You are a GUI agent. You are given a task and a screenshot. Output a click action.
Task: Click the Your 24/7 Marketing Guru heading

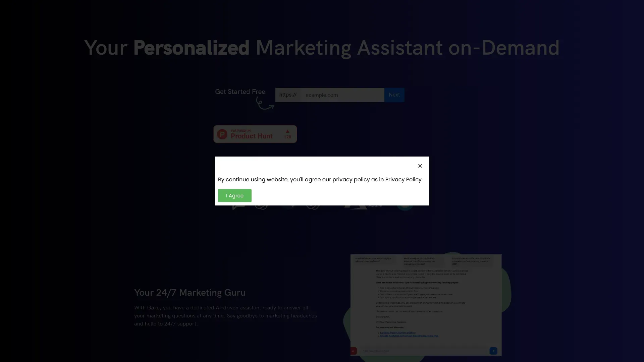(190, 293)
